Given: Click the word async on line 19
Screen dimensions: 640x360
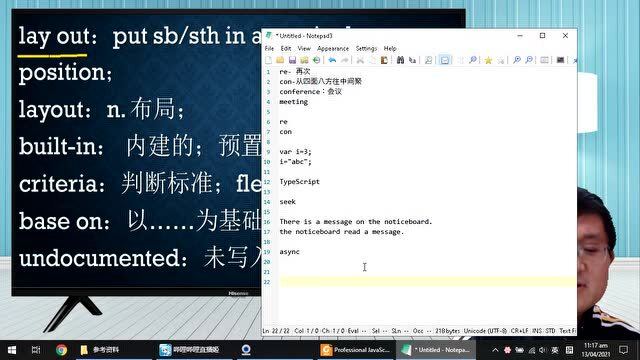Looking at the screenshot, I should tap(289, 252).
